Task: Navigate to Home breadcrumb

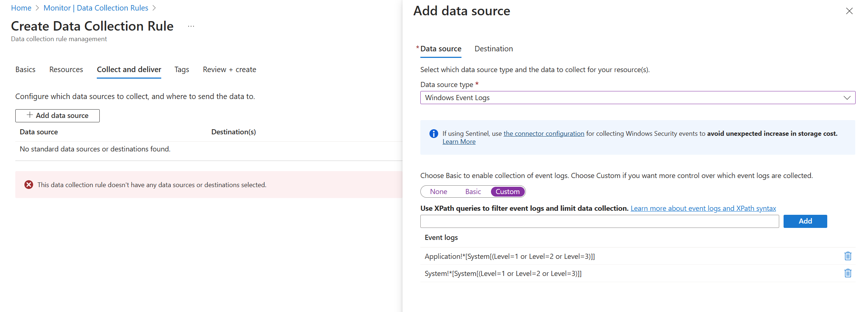Action: click(x=21, y=8)
